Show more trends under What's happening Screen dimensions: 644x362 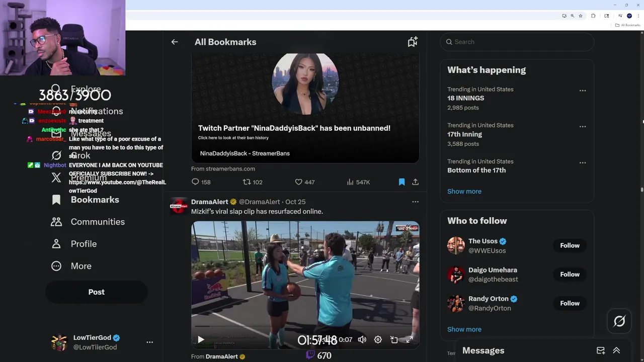click(x=464, y=191)
